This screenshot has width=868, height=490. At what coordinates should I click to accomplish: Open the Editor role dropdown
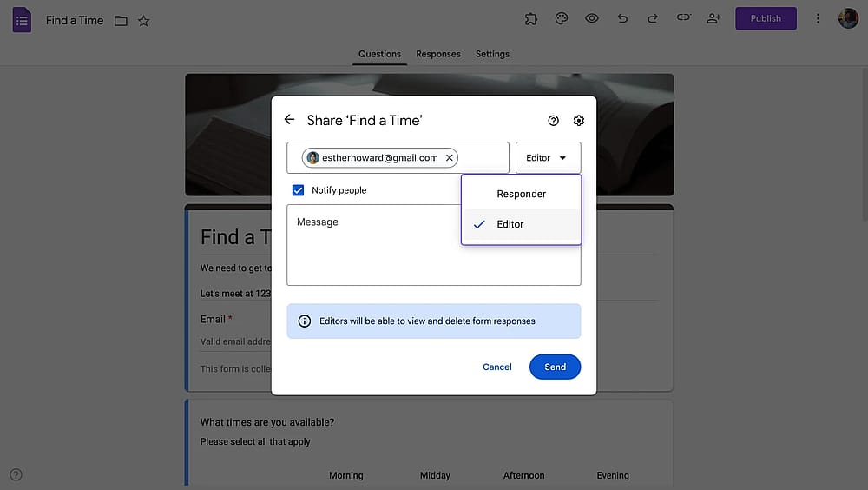548,158
